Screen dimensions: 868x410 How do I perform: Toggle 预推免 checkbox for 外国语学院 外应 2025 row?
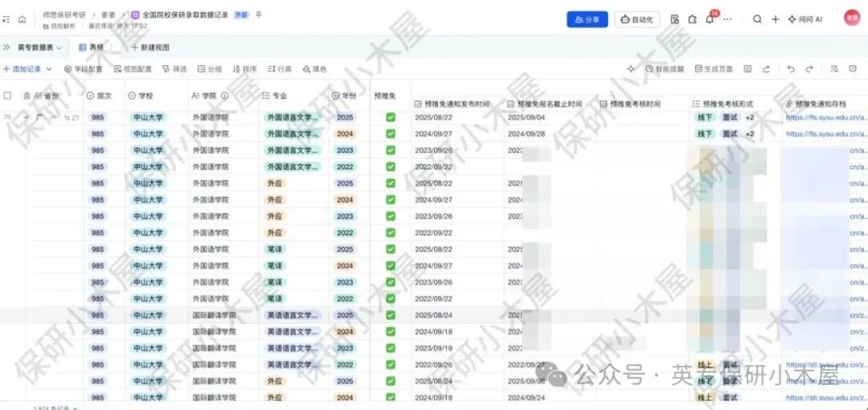[391, 183]
